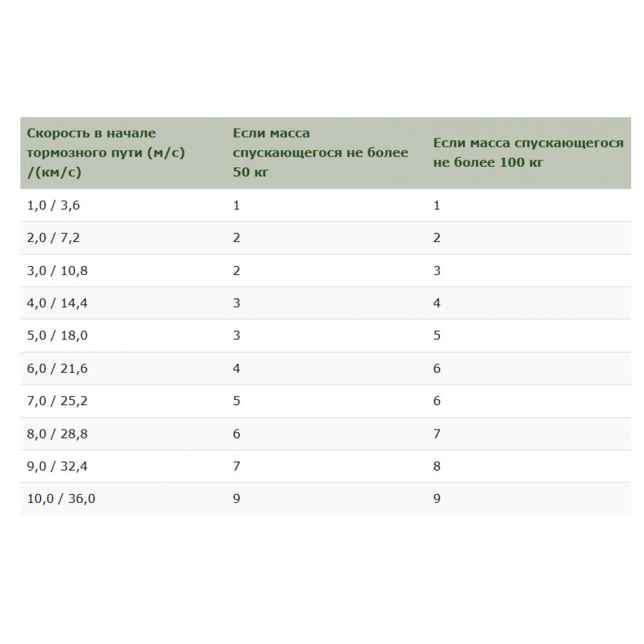Select the speed cell '10,0 / 36,0'
Viewport: 644px width, 644px height.
coord(61,498)
